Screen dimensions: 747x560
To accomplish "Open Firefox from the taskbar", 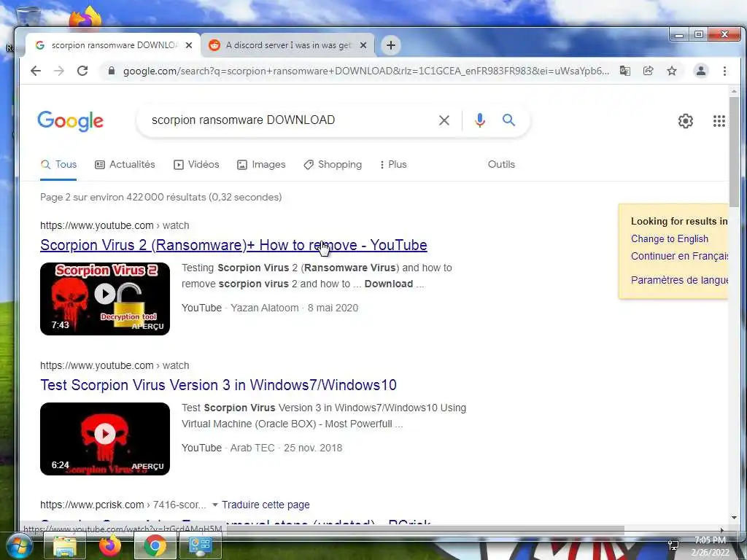I will tap(110, 545).
